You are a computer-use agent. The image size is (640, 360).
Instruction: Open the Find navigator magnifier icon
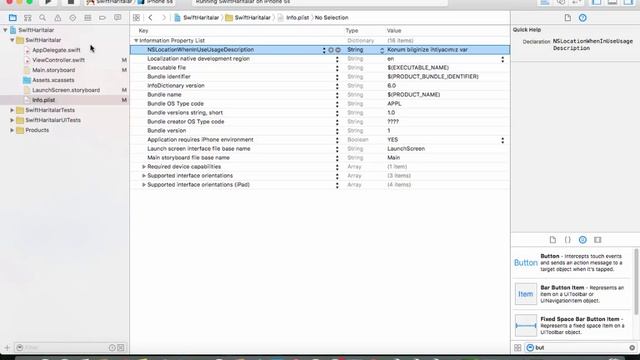(42, 18)
